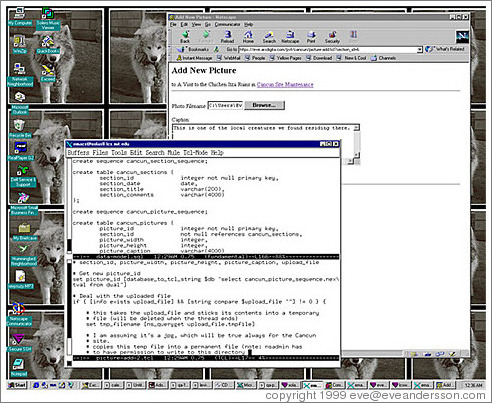Click the Netscape toolbar button

point(290,37)
